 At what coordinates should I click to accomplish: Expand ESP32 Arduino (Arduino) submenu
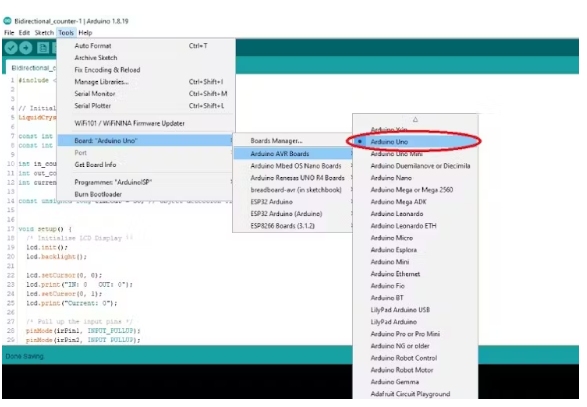point(293,214)
